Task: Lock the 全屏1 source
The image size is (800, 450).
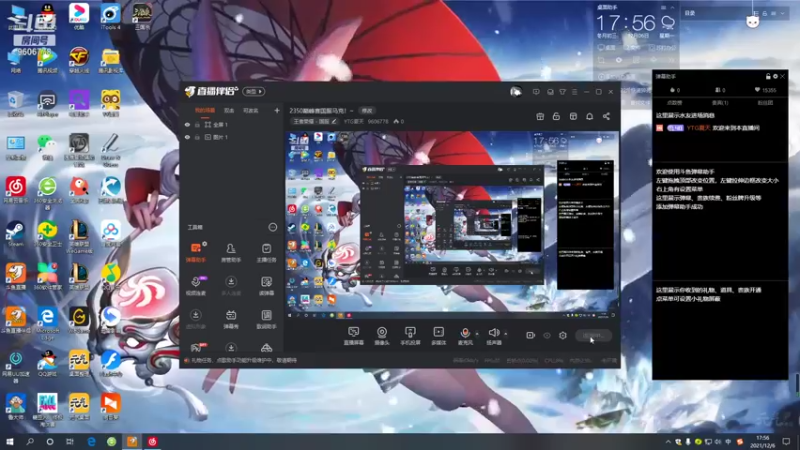Action: 197,124
